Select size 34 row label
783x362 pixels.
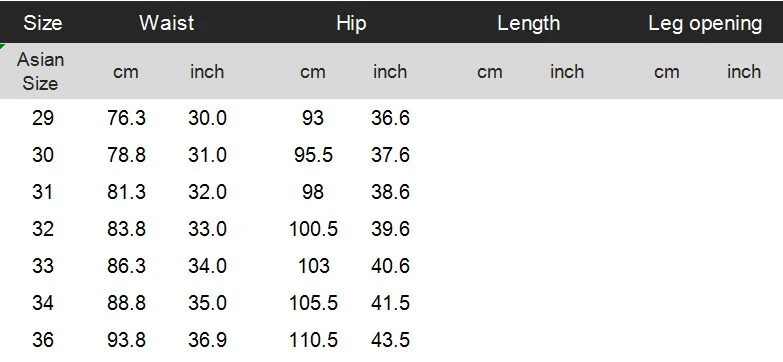tap(42, 303)
